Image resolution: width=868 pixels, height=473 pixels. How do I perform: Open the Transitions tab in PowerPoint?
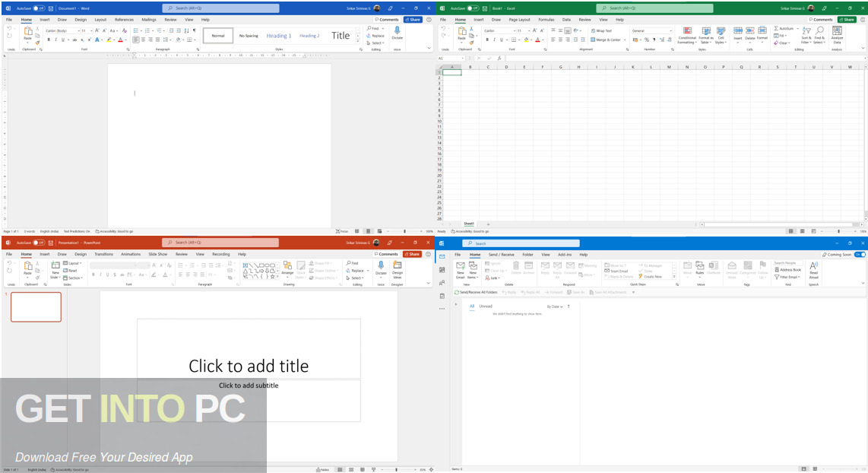[x=103, y=254]
